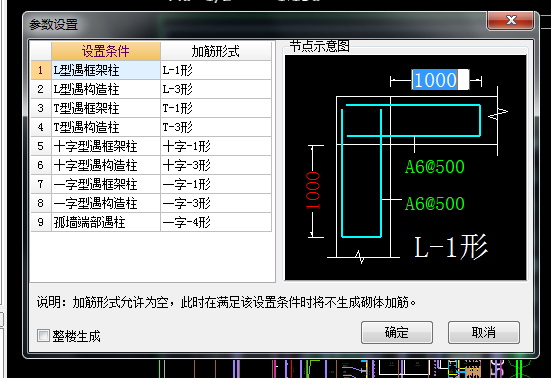Image resolution: width=551 pixels, height=378 pixels.
Task: Edit the lower A6@500 rebar label
Action: (435, 203)
